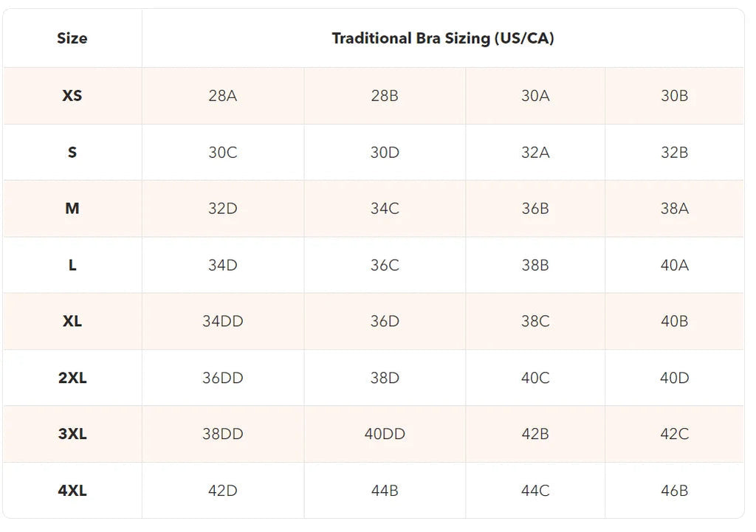Image resolution: width=756 pixels, height=532 pixels.
Task: Select the 34DD cell
Action: (x=223, y=322)
